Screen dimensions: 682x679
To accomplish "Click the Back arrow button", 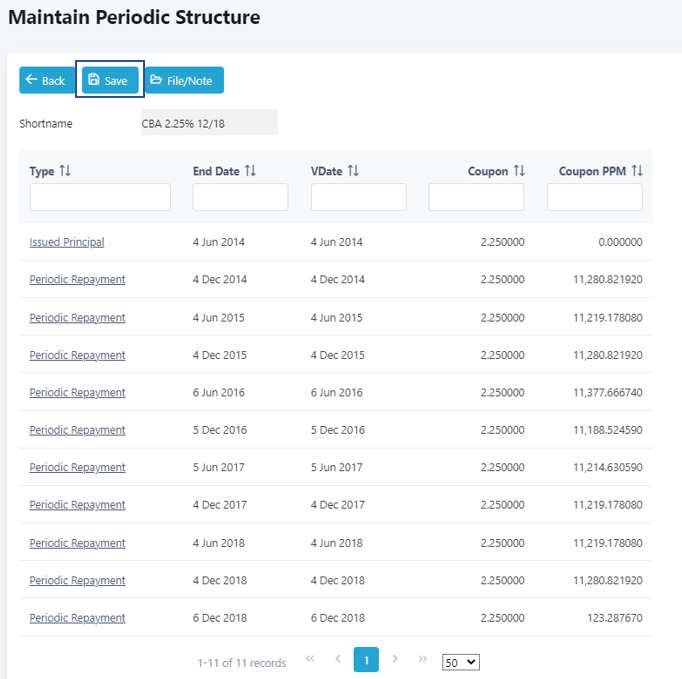I will (x=44, y=81).
